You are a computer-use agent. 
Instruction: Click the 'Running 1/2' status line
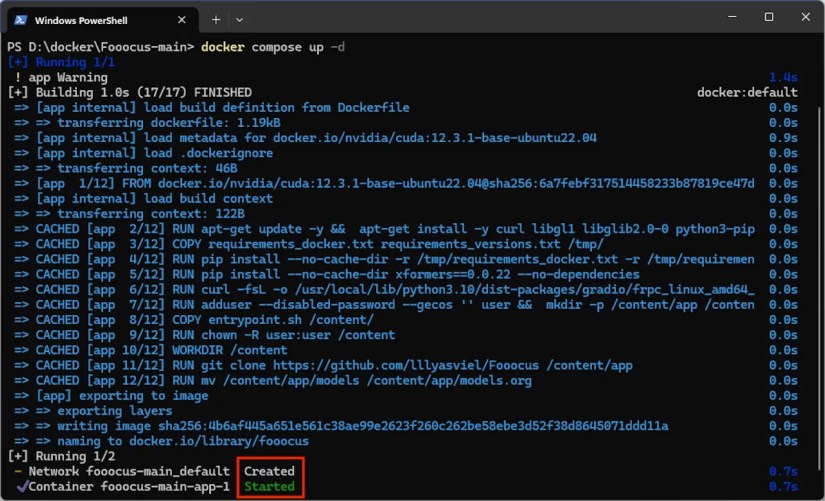(61, 456)
